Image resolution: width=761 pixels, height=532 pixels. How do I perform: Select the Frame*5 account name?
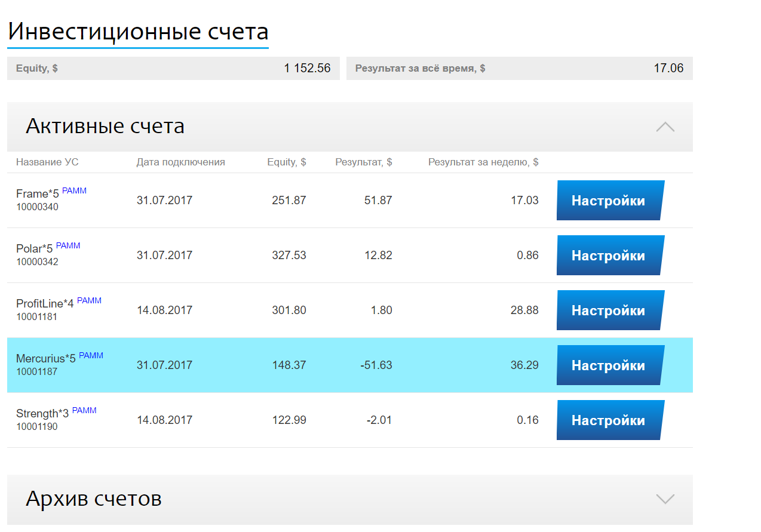tap(38, 194)
